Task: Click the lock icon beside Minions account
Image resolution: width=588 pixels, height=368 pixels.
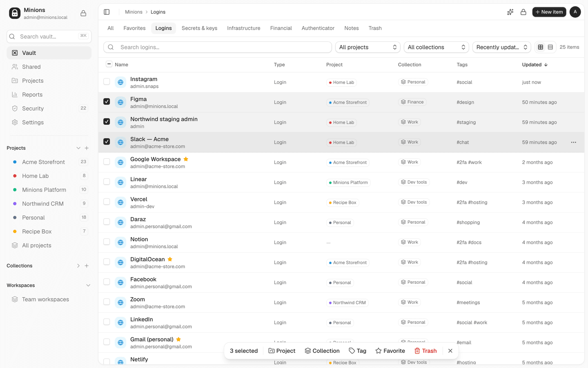Action: [x=83, y=13]
